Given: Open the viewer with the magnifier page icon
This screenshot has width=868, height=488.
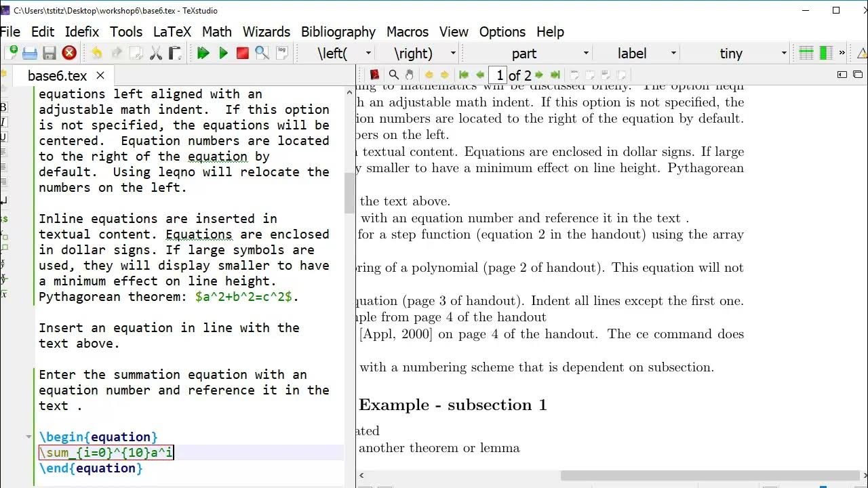Looking at the screenshot, I should click(262, 53).
